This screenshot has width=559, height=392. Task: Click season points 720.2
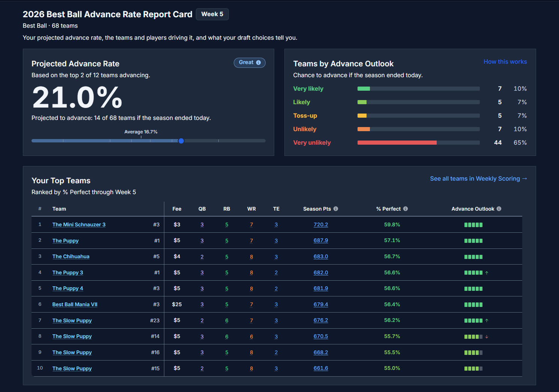point(321,224)
